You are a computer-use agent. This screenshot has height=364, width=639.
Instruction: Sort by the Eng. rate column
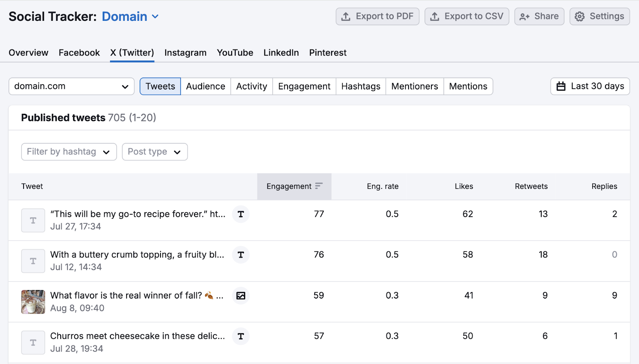pyautogui.click(x=383, y=186)
